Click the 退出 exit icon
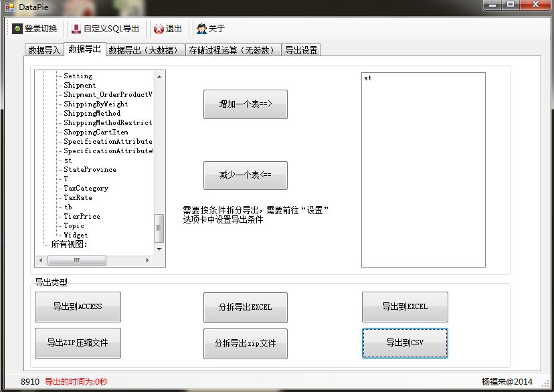 [x=159, y=29]
